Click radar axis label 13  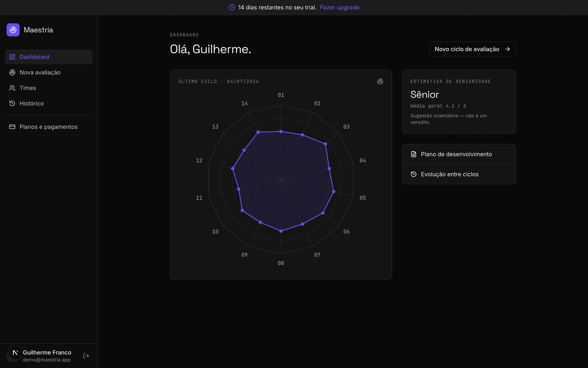coord(215,127)
